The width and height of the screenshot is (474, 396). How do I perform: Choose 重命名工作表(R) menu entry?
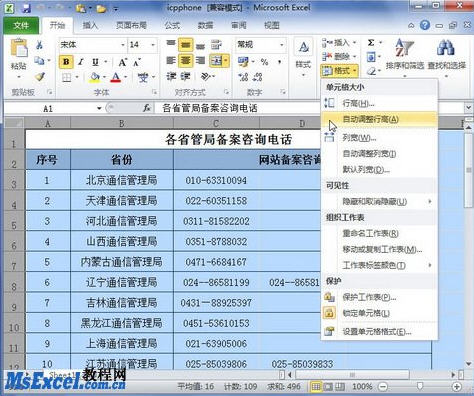pos(379,234)
